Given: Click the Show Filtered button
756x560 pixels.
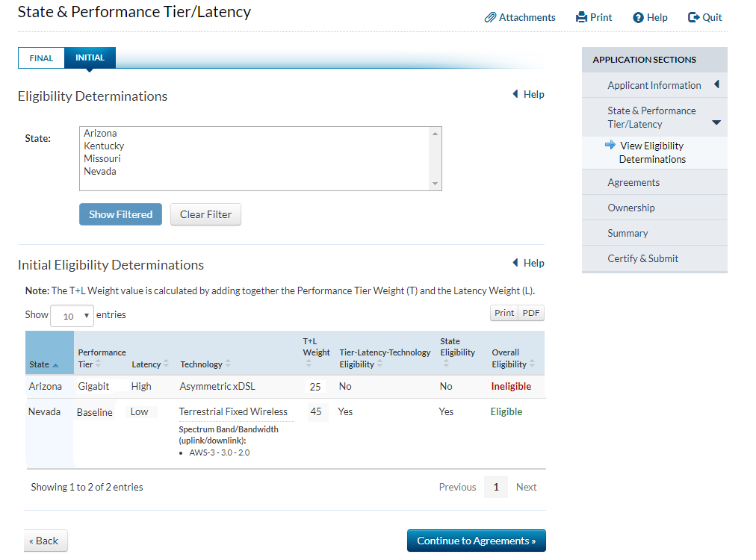Looking at the screenshot, I should (120, 214).
